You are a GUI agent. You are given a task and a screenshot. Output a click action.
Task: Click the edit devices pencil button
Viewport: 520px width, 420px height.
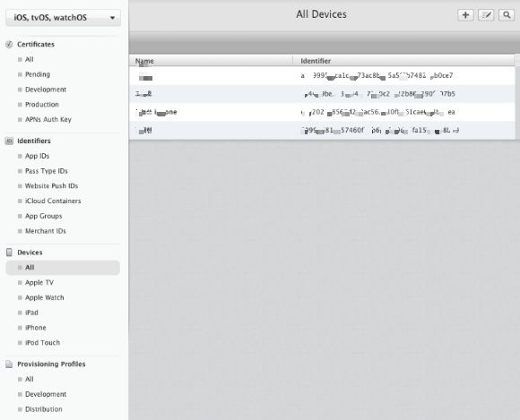486,15
